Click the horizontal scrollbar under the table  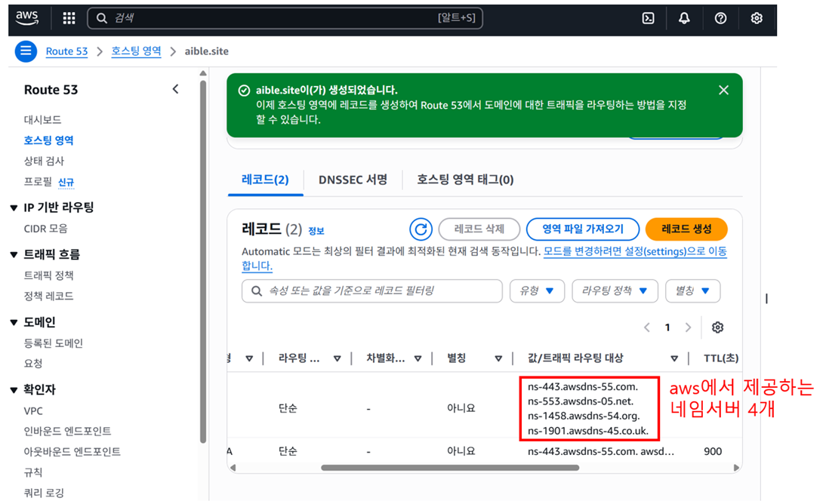(450, 467)
